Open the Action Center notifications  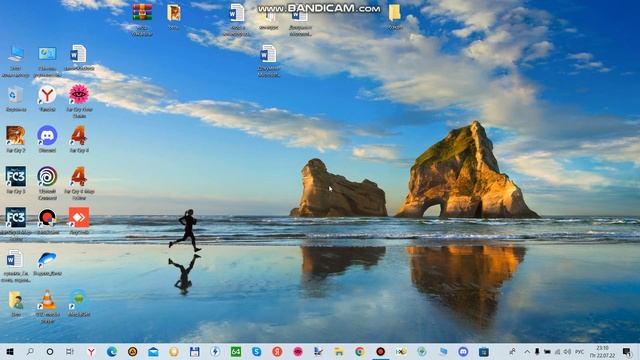pyautogui.click(x=627, y=351)
